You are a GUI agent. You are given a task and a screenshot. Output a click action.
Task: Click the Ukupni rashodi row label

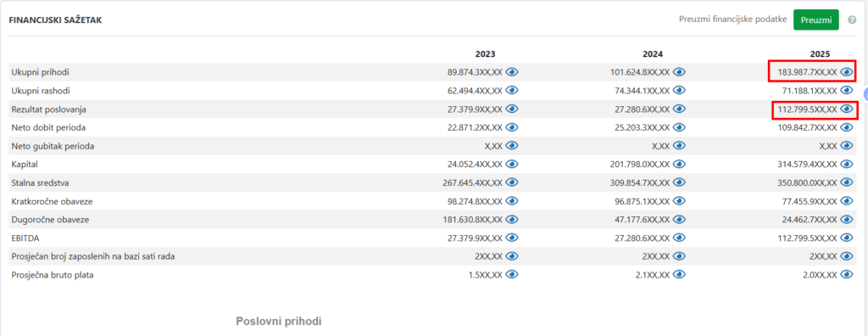pyautogui.click(x=41, y=91)
